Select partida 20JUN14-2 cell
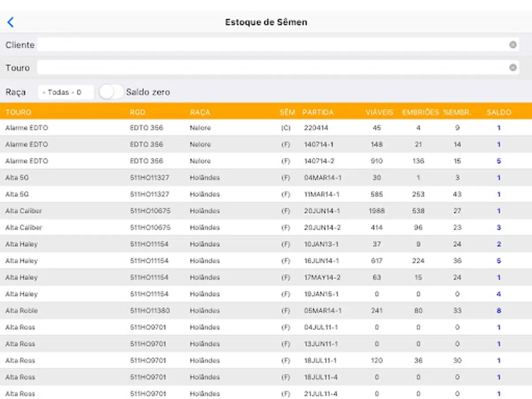The height and width of the screenshot is (399, 532). [322, 228]
